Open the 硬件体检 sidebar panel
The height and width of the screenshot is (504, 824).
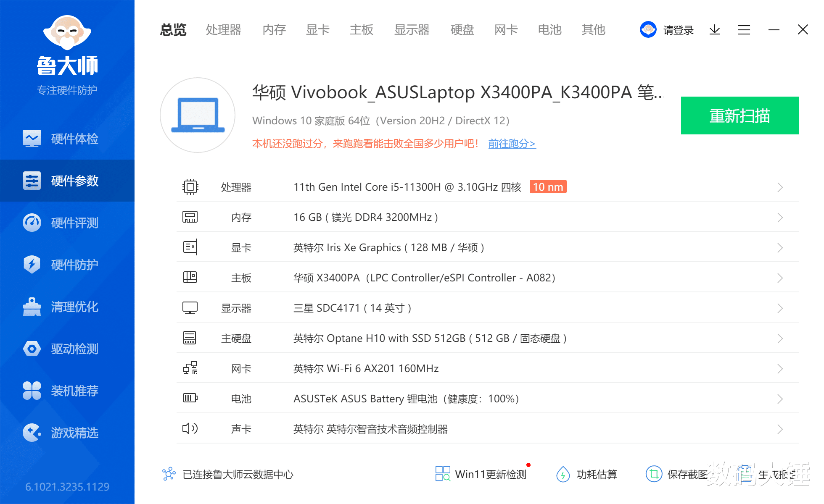[67, 139]
